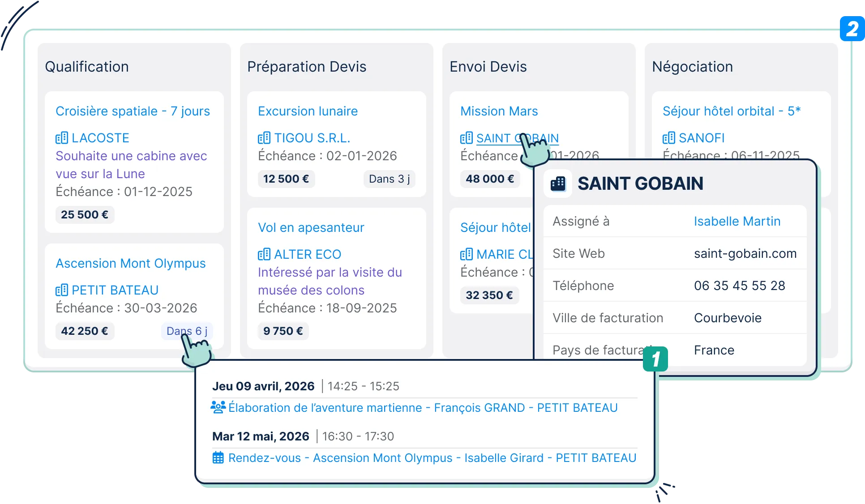This screenshot has width=865, height=504.
Task: Click the Dans 6 j badge
Action: (187, 331)
